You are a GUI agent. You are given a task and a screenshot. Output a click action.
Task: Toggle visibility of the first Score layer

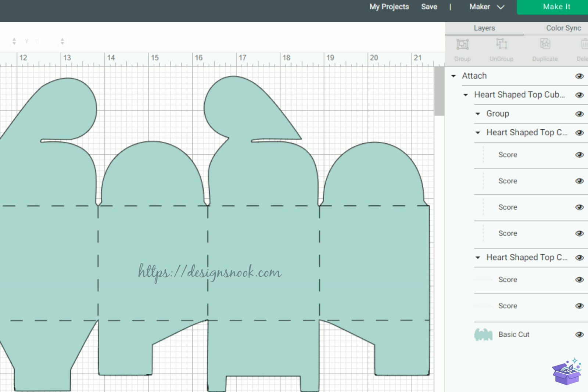point(580,155)
